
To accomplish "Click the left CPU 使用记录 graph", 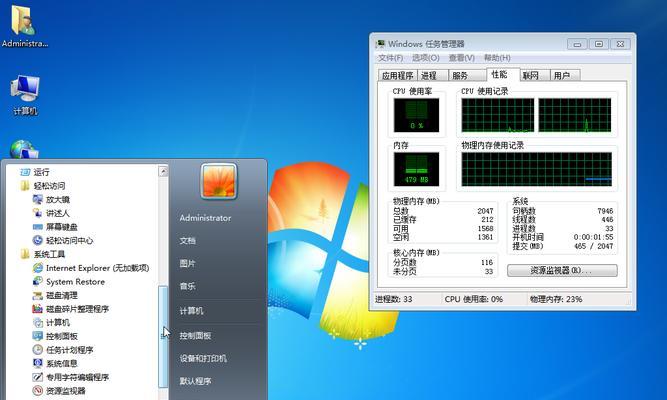I will pos(498,115).
